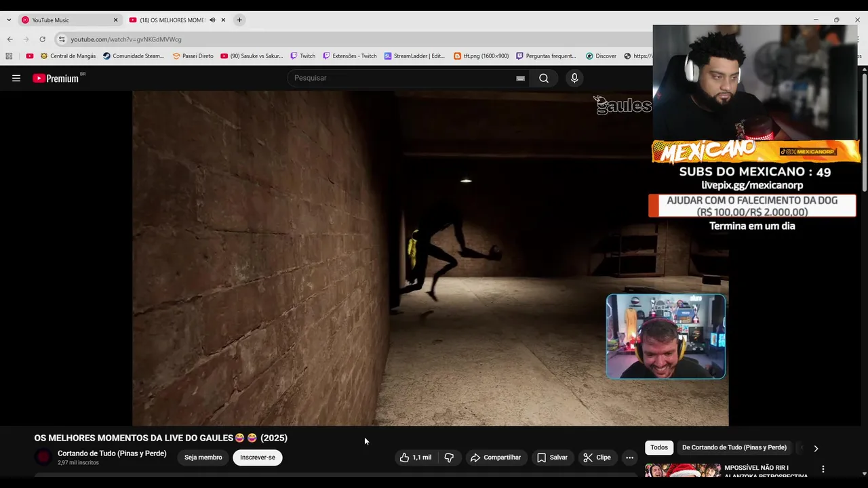The width and height of the screenshot is (868, 488).
Task: Open the tft.png bookmark
Action: tap(481, 56)
